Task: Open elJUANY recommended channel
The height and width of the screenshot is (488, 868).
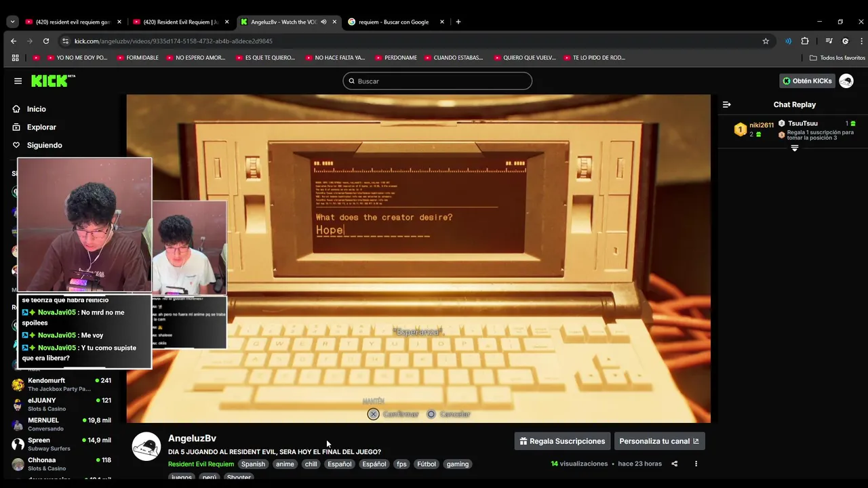Action: tap(61, 405)
